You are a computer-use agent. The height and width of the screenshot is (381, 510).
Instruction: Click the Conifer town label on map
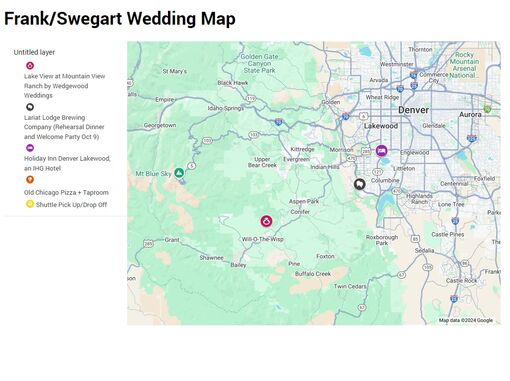pyautogui.click(x=300, y=212)
